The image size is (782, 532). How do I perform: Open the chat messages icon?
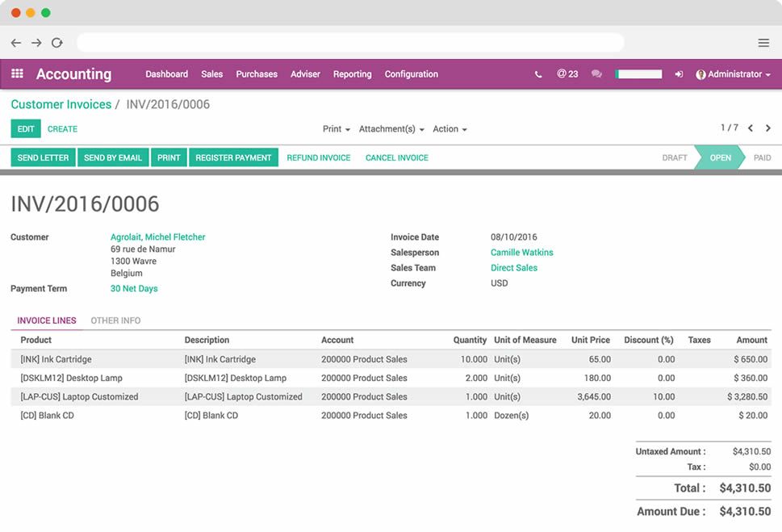point(596,73)
